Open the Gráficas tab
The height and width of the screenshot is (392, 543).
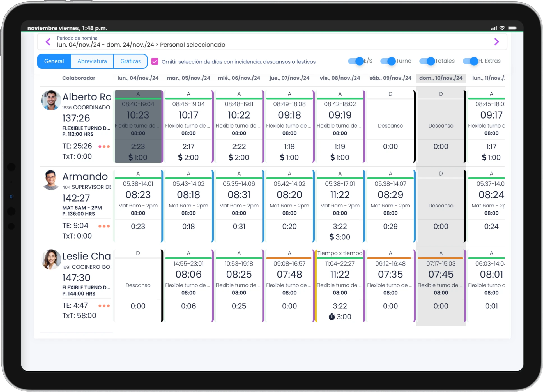pyautogui.click(x=130, y=61)
